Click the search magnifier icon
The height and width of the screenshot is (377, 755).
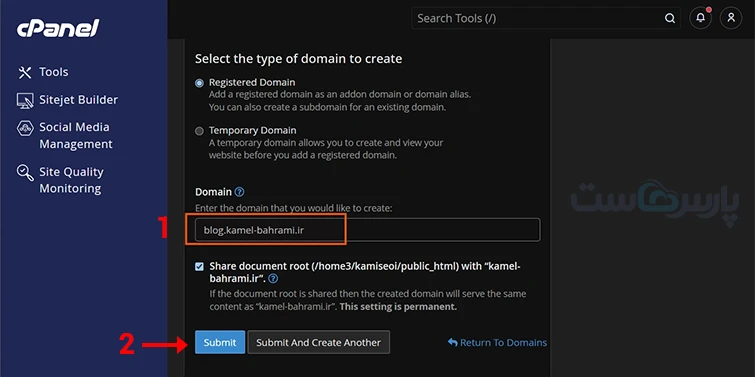(669, 18)
